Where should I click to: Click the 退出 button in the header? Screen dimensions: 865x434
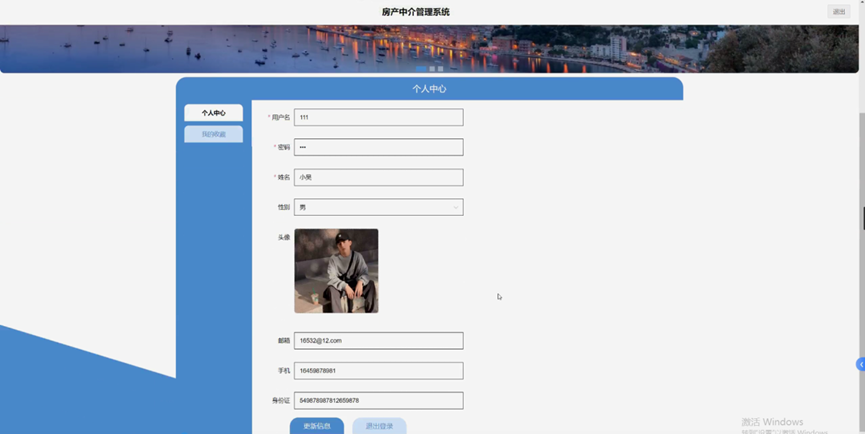(839, 12)
